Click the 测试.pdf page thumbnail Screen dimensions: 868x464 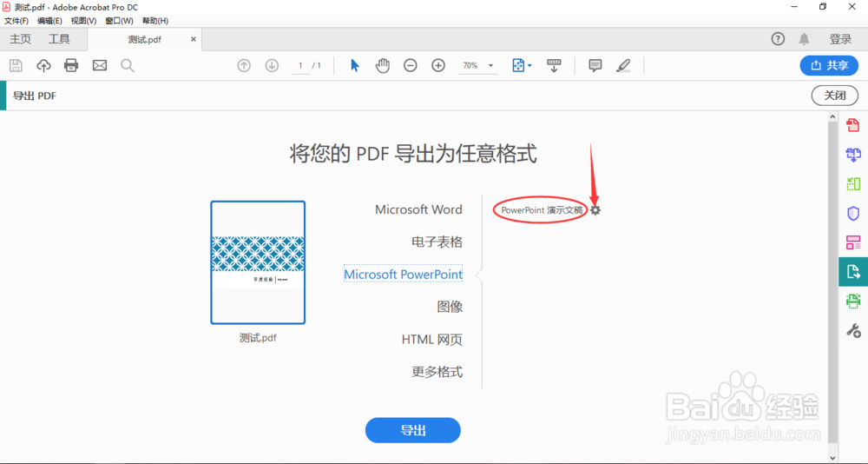point(258,262)
